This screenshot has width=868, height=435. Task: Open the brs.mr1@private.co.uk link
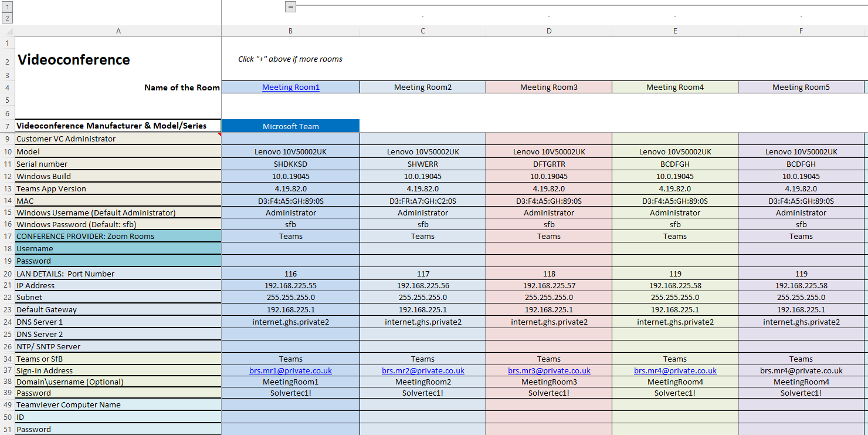pyautogui.click(x=291, y=371)
